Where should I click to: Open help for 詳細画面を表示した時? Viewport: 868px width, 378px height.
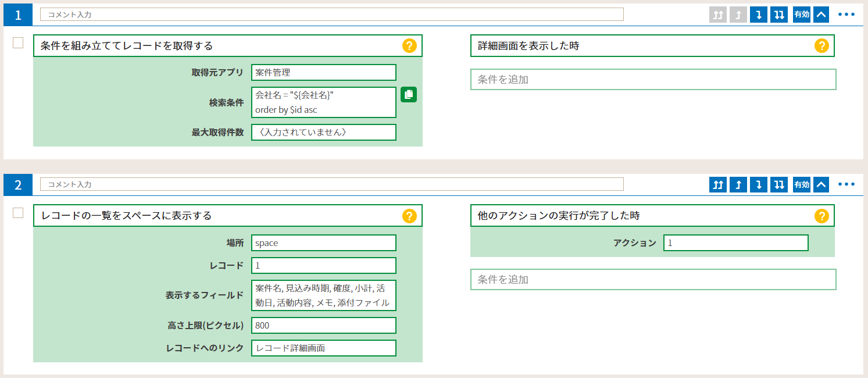[x=821, y=46]
